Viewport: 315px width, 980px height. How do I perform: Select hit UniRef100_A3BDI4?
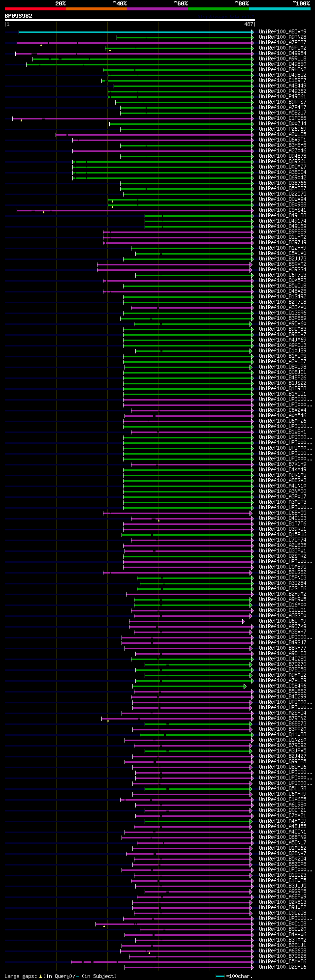283,173
